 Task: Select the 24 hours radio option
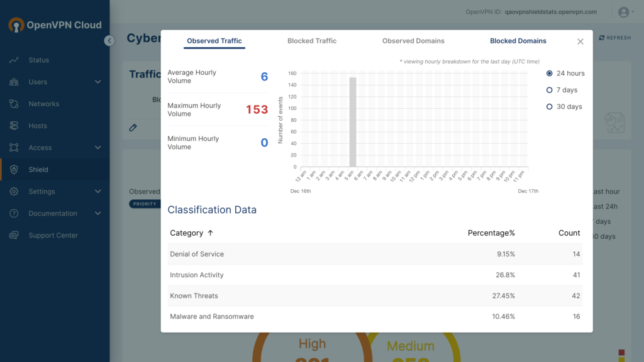coord(550,74)
